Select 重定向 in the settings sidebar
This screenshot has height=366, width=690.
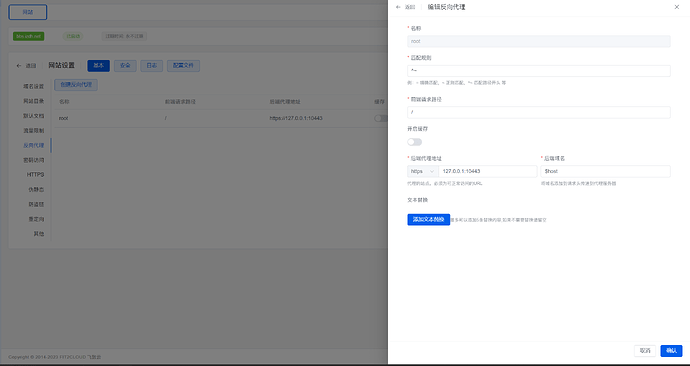coord(36,219)
